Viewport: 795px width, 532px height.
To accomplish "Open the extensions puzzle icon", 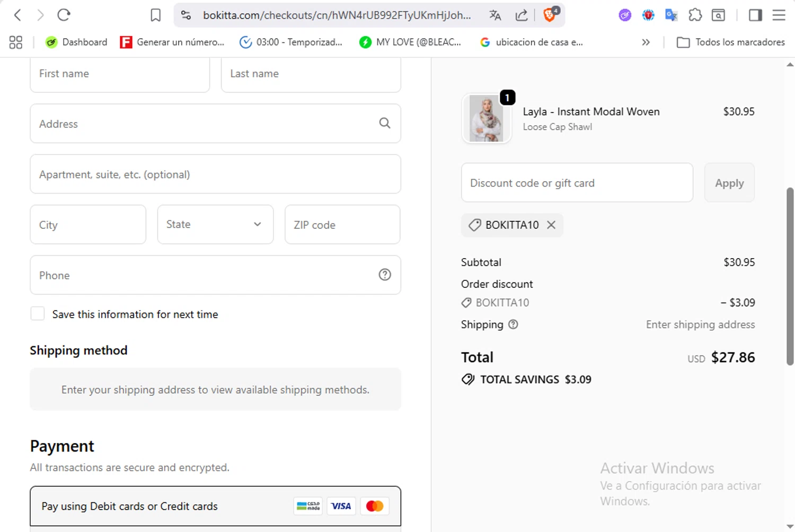I will (x=695, y=15).
